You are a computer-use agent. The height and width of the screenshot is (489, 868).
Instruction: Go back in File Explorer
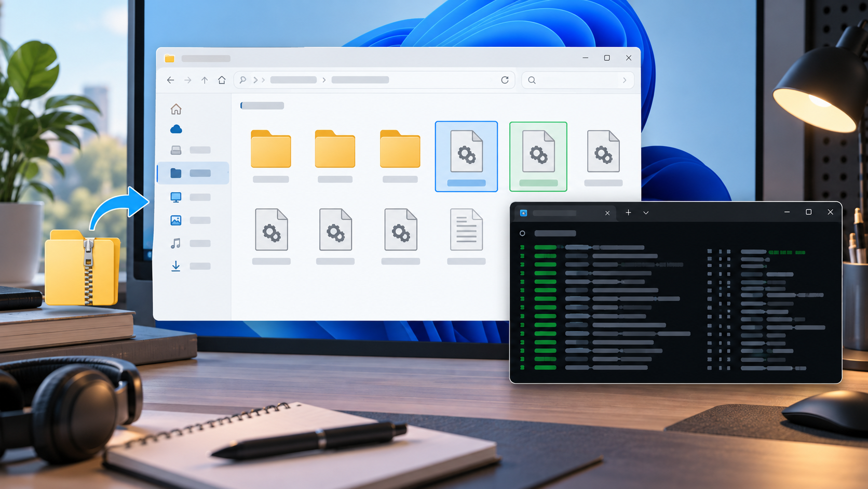[170, 80]
